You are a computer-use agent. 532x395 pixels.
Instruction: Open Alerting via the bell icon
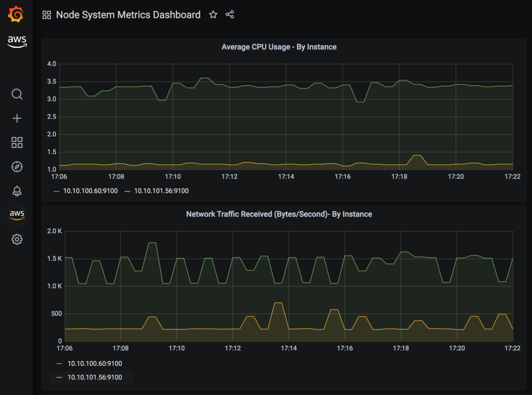pyautogui.click(x=16, y=191)
